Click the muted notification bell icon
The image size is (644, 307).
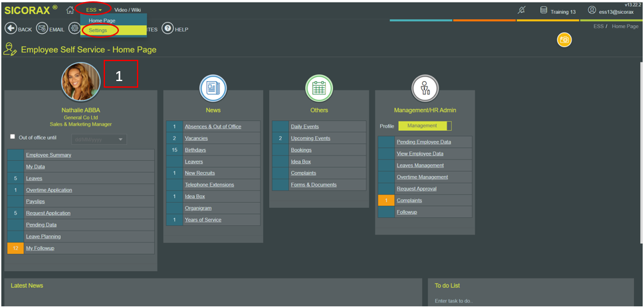[522, 10]
